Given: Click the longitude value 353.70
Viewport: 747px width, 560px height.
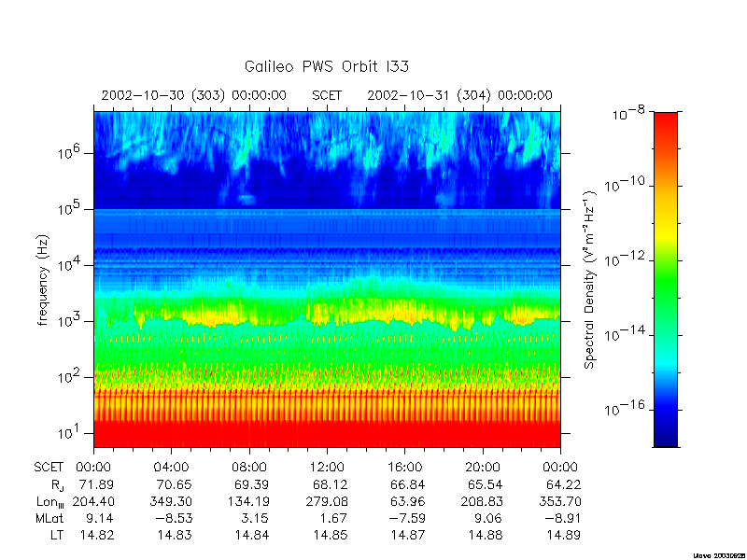Looking at the screenshot, I should point(559,501).
